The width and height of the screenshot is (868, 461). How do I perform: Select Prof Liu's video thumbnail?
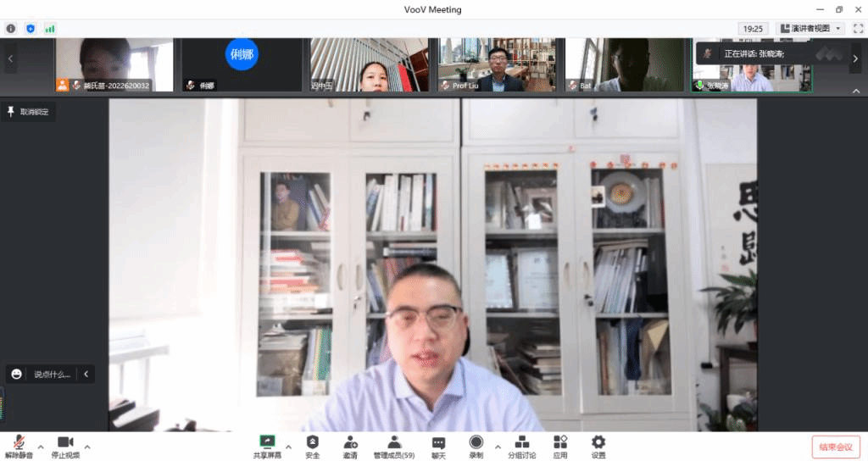pyautogui.click(x=497, y=64)
